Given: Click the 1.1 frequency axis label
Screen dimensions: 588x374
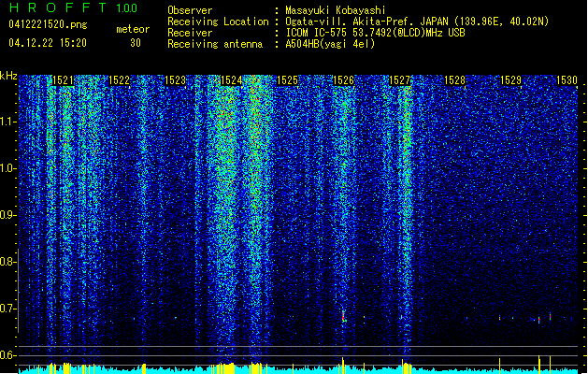Looking at the screenshot, I should click(x=8, y=122).
